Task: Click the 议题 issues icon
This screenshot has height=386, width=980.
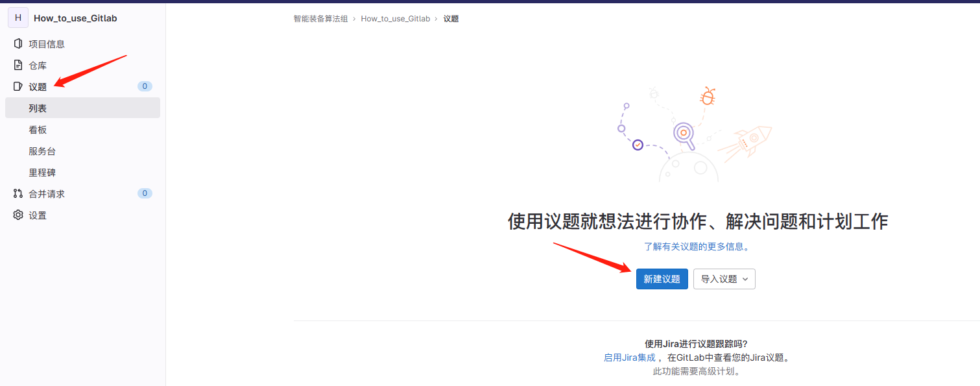Action: tap(18, 87)
